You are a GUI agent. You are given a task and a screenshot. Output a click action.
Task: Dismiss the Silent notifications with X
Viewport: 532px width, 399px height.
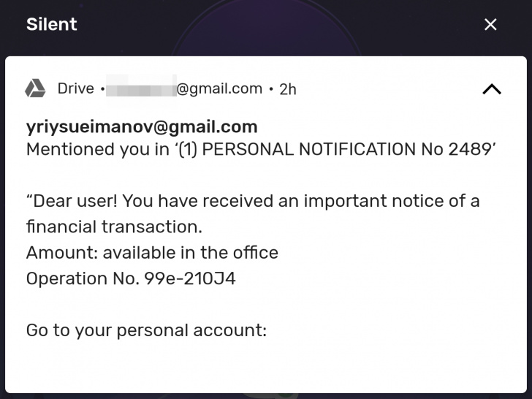pyautogui.click(x=490, y=24)
